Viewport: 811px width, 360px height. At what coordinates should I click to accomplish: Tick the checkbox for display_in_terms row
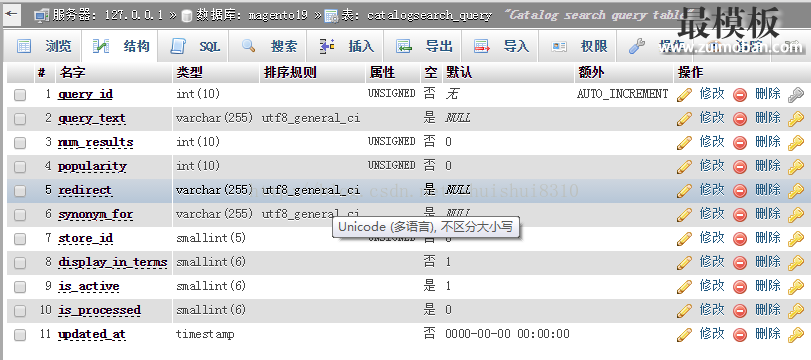(x=20, y=263)
